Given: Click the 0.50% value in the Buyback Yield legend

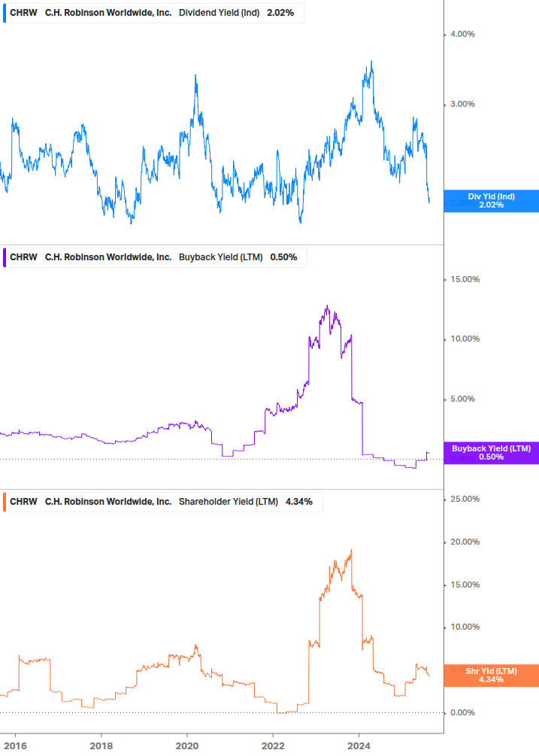Looking at the screenshot, I should (x=283, y=257).
